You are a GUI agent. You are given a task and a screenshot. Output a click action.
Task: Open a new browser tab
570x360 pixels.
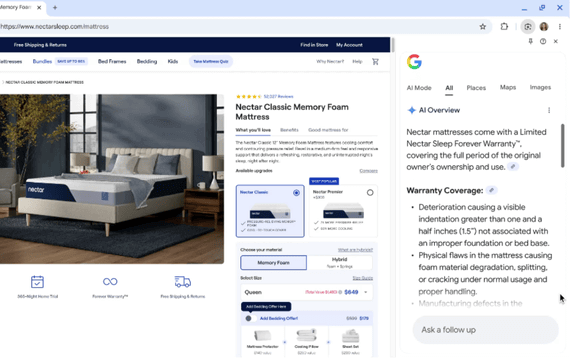coord(55,8)
